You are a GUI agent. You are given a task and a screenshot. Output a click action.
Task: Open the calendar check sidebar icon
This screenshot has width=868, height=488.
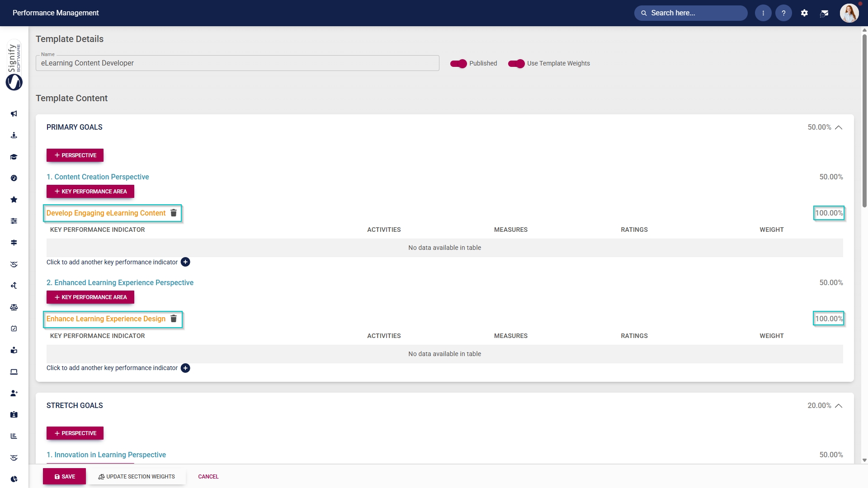[x=14, y=328]
